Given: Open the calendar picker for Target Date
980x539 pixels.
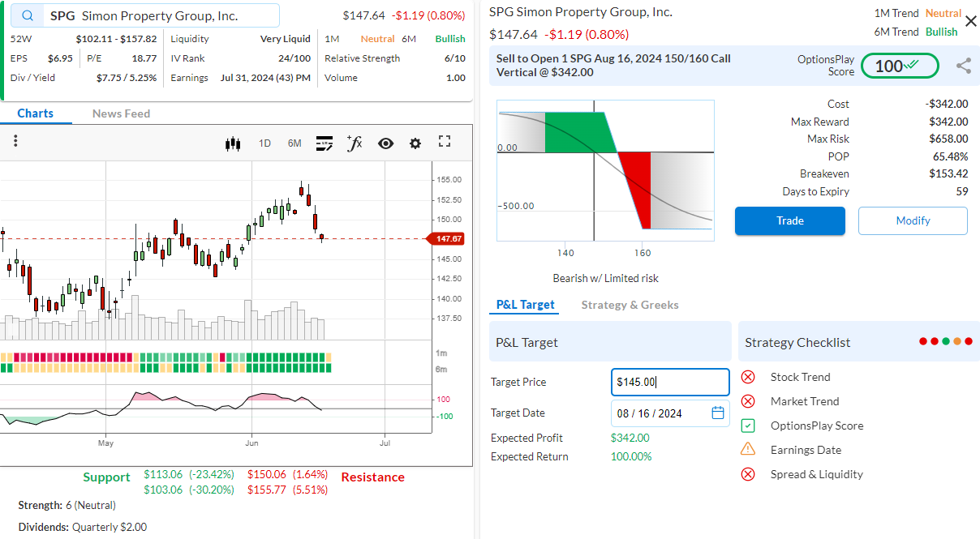Looking at the screenshot, I should [x=718, y=413].
